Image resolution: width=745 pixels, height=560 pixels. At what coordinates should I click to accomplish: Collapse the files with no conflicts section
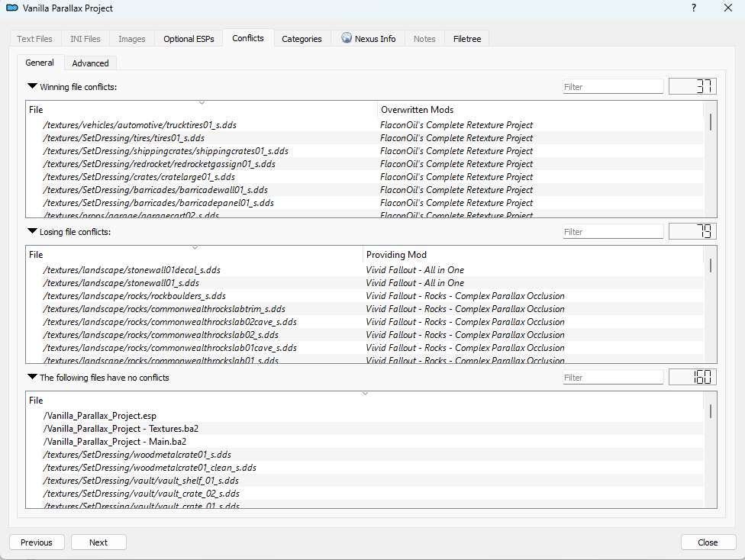coord(32,377)
